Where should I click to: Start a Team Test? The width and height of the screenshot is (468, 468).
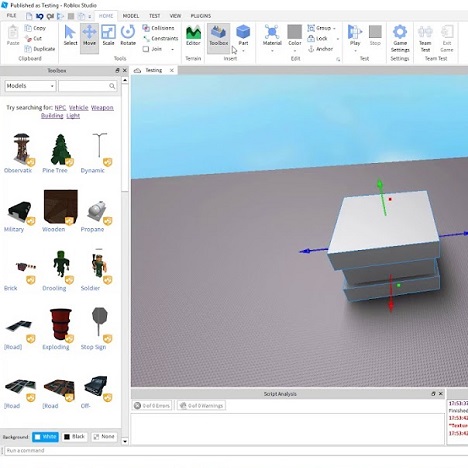[x=425, y=38]
